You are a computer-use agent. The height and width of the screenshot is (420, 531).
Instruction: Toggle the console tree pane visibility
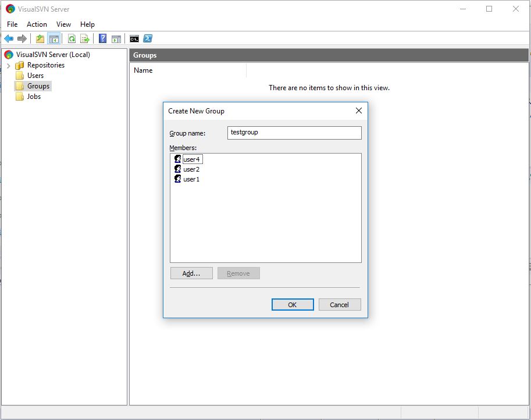click(53, 38)
